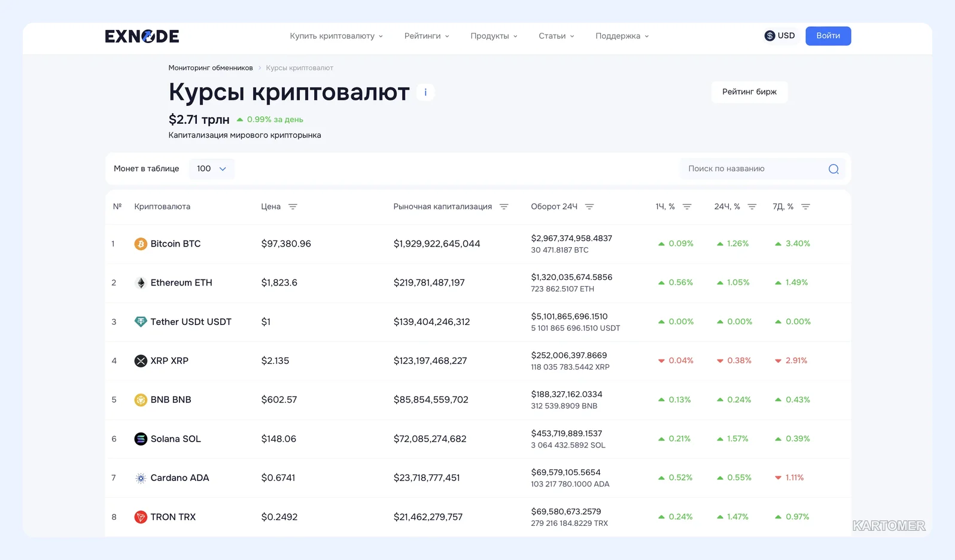955x560 pixels.
Task: Click Ethereum market cap $219,781,487,197
Action: tap(429, 283)
